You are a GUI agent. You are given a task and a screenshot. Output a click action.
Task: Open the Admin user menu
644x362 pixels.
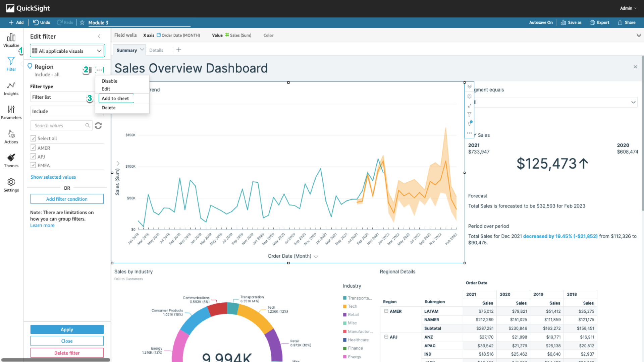(628, 8)
